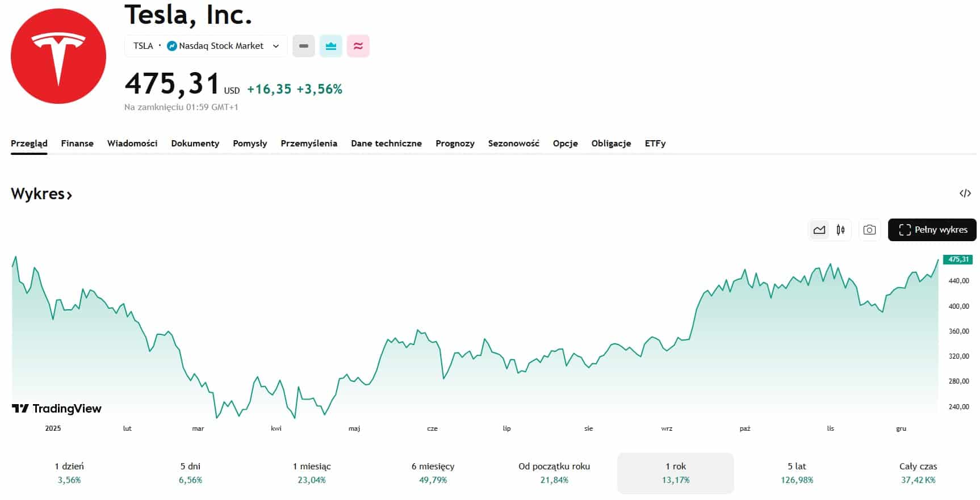980x500 pixels.
Task: Open the Finanse tab
Action: (77, 144)
